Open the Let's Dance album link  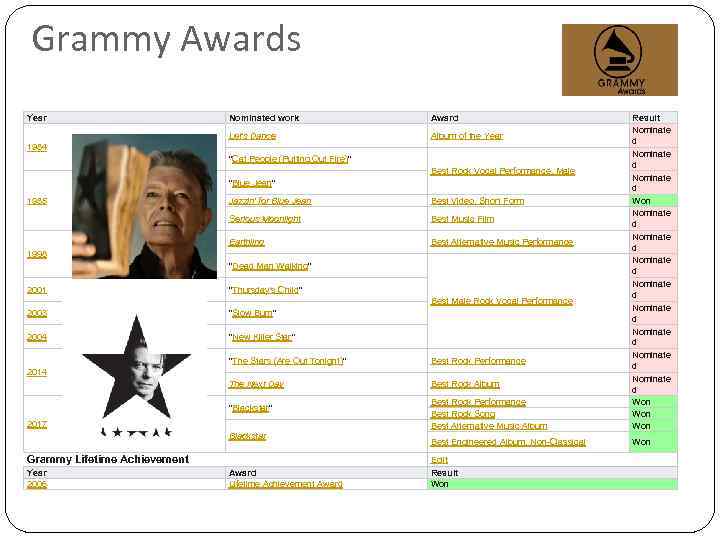click(x=252, y=136)
